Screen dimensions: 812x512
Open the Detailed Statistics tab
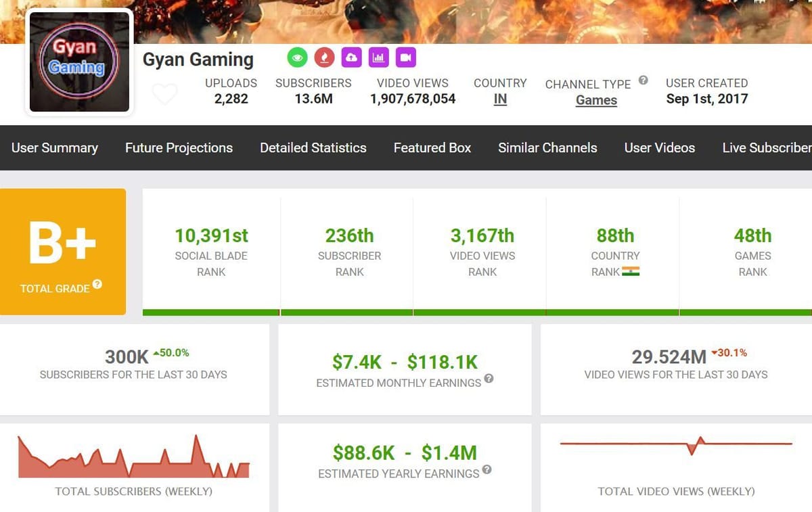313,147
